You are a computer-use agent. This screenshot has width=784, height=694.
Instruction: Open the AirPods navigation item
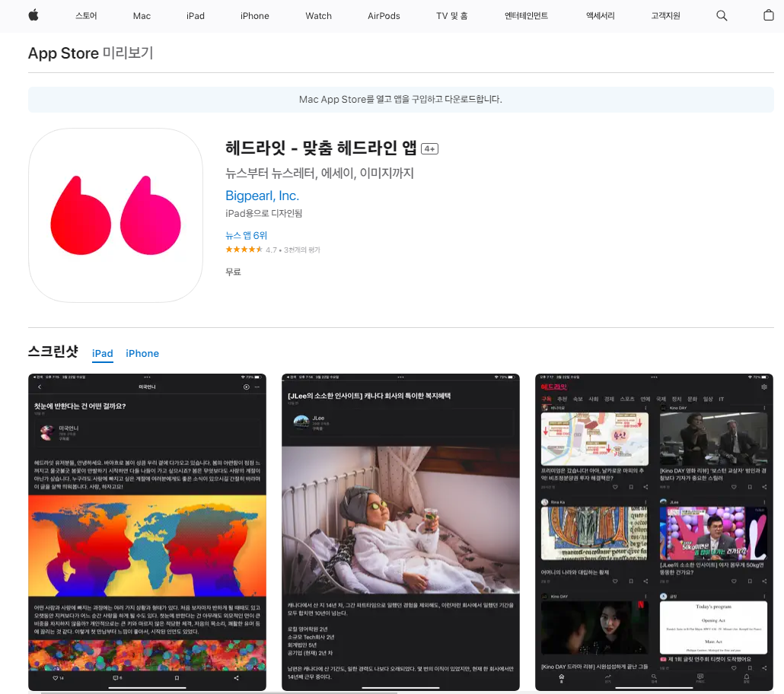point(384,16)
